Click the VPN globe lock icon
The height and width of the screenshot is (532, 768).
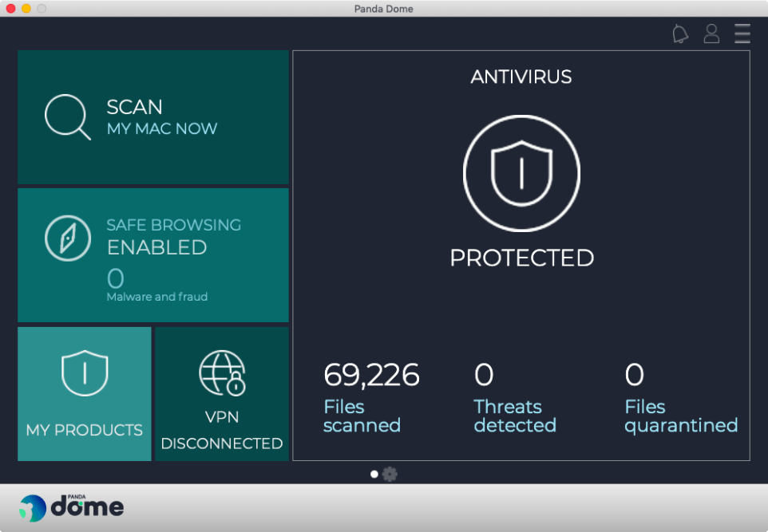(223, 373)
